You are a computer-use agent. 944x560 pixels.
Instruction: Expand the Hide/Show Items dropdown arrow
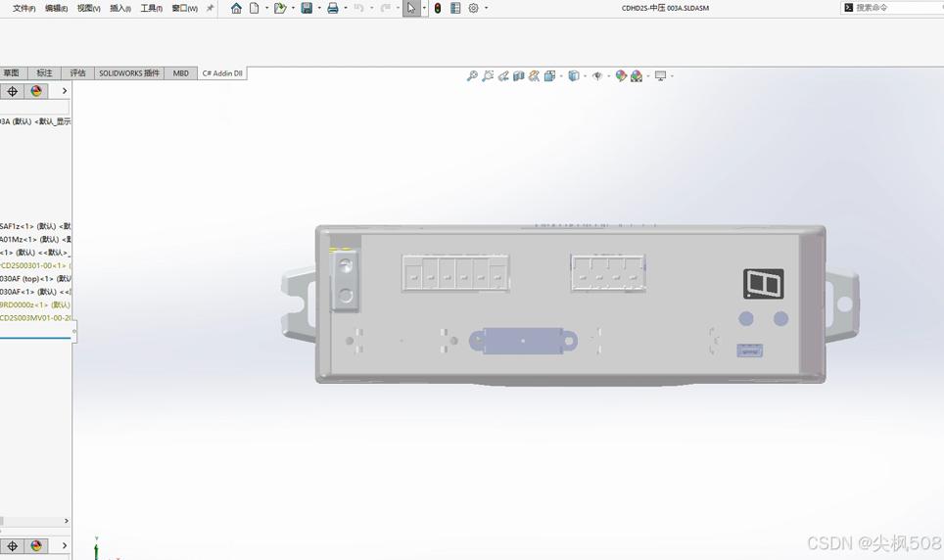click(609, 75)
